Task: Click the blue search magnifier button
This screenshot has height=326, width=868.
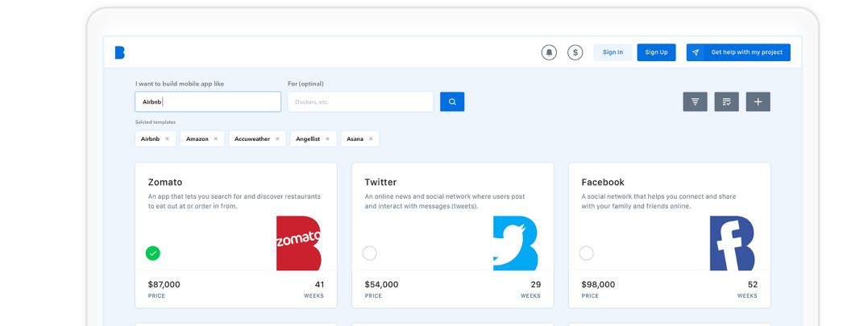Action: [x=452, y=101]
